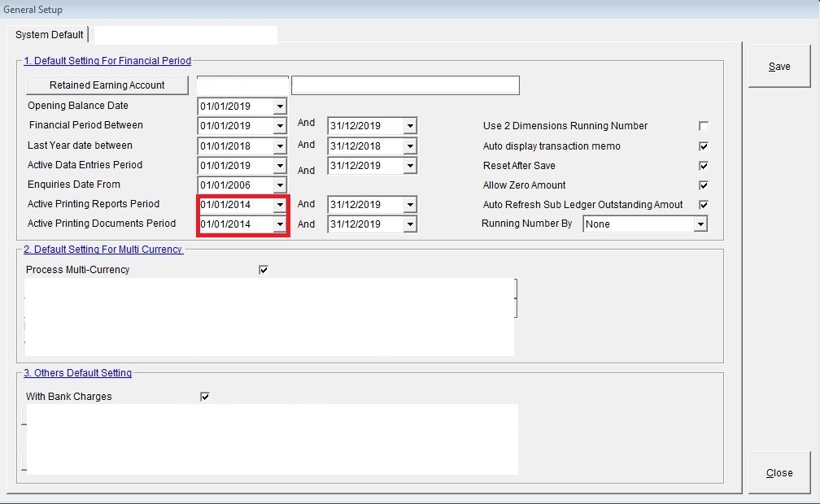Open the Opening Balance Date picker arrow
Image resolution: width=820 pixels, height=504 pixels.
(280, 106)
